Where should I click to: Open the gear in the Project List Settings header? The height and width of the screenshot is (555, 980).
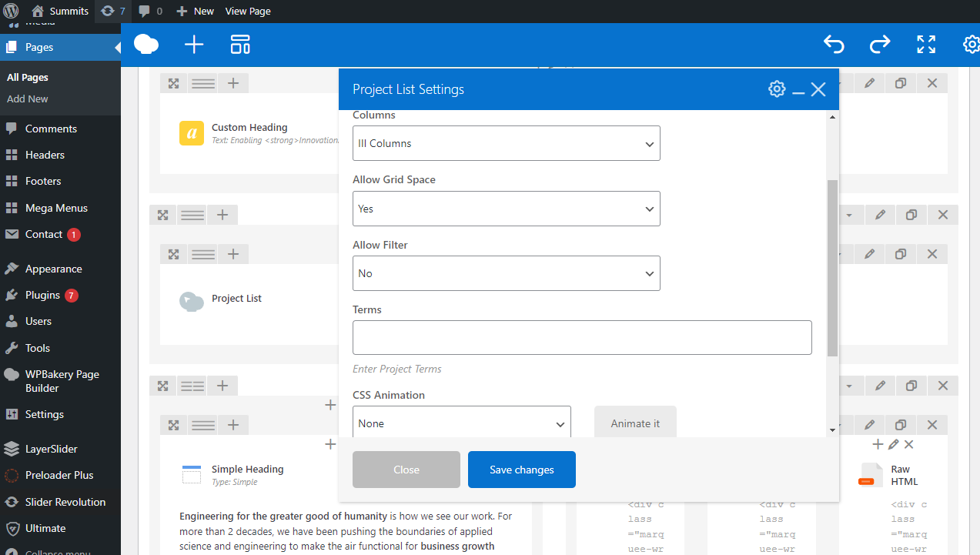(x=777, y=89)
